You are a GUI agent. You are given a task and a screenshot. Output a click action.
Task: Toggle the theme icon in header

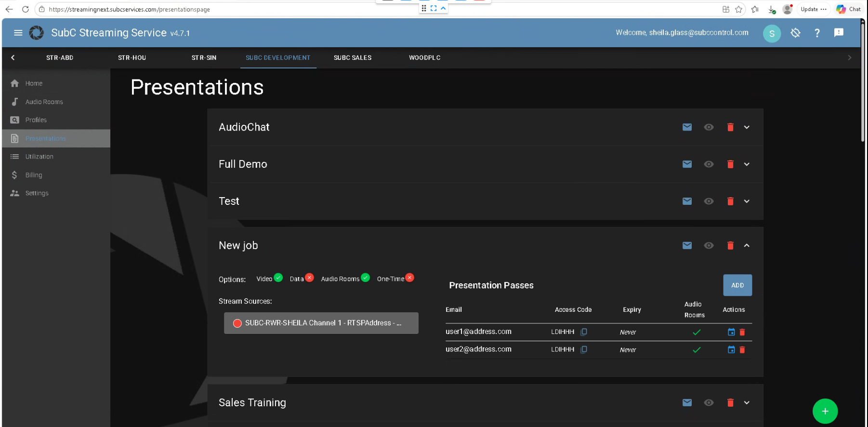point(795,33)
